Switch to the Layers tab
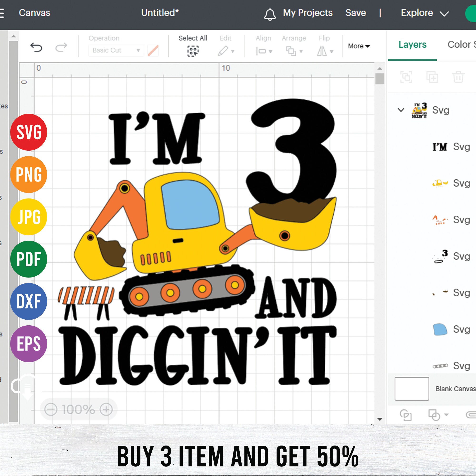476x476 pixels. [412, 45]
